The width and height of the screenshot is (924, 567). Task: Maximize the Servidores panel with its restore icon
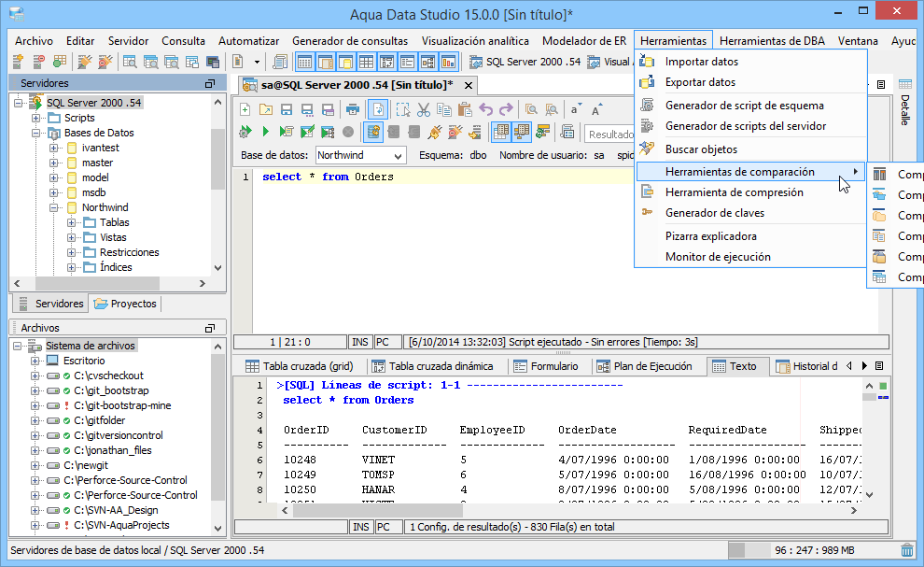210,84
